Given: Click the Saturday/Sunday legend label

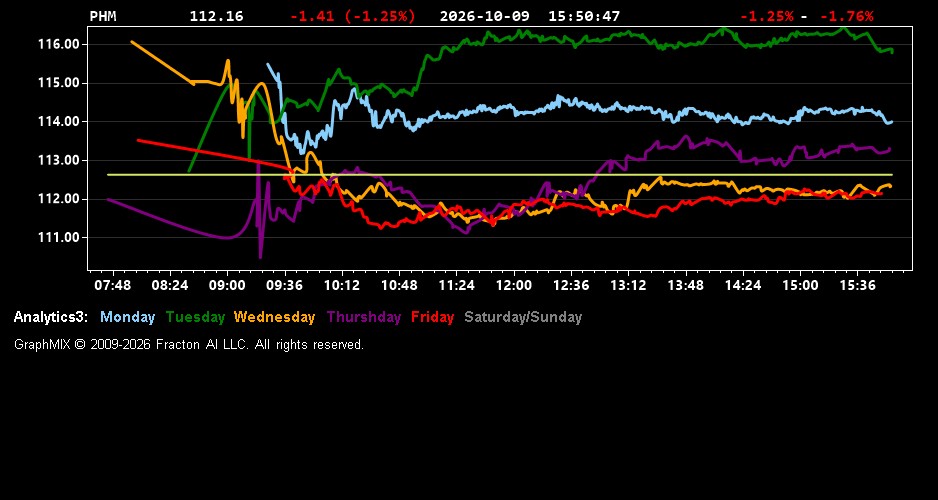Looking at the screenshot, I should 523,317.
